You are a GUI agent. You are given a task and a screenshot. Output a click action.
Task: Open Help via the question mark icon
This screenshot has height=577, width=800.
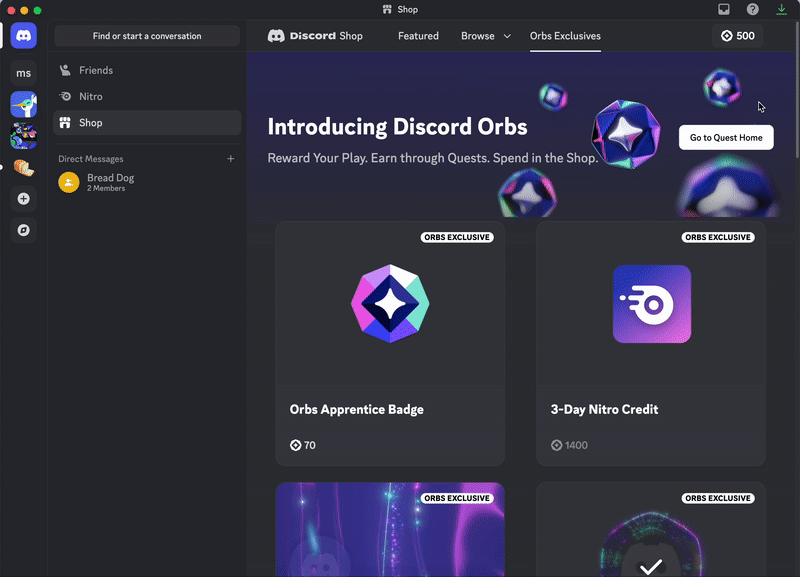753,9
